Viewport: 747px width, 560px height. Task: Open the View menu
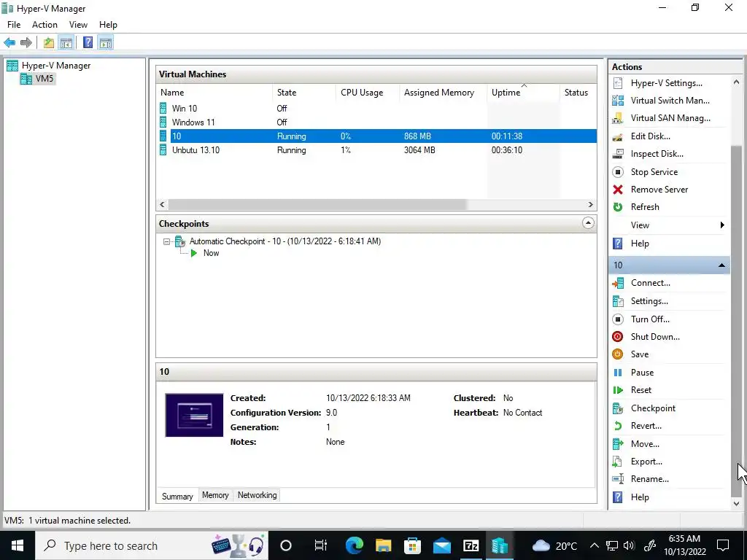(x=78, y=25)
